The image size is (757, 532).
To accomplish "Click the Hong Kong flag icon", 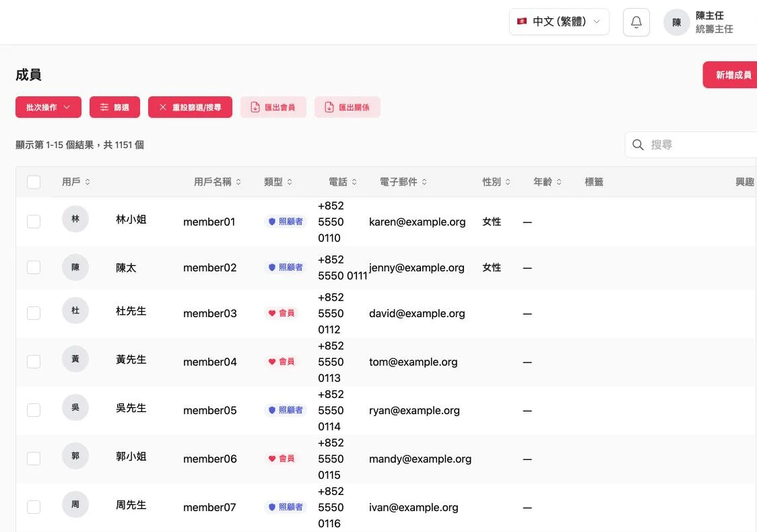I will tap(522, 22).
